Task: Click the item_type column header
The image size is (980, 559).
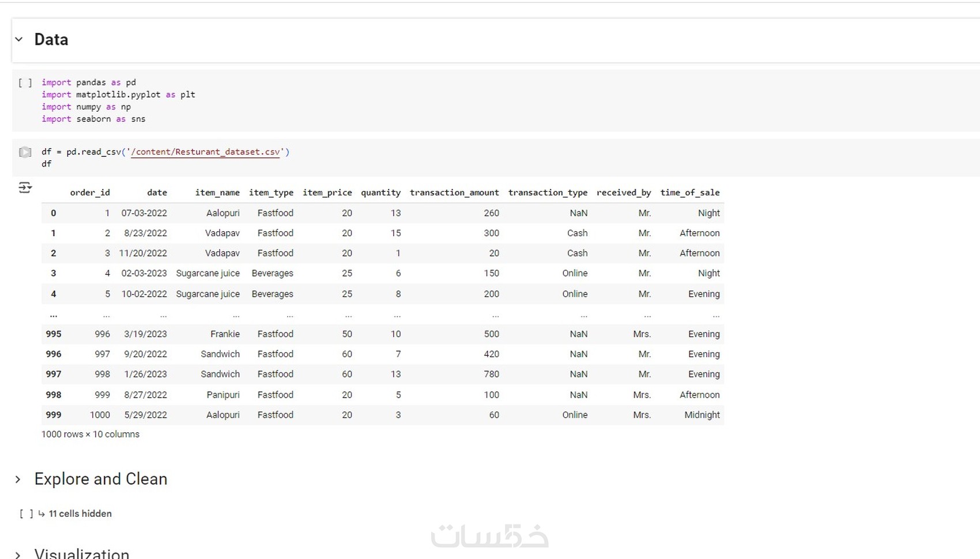Action: click(271, 192)
